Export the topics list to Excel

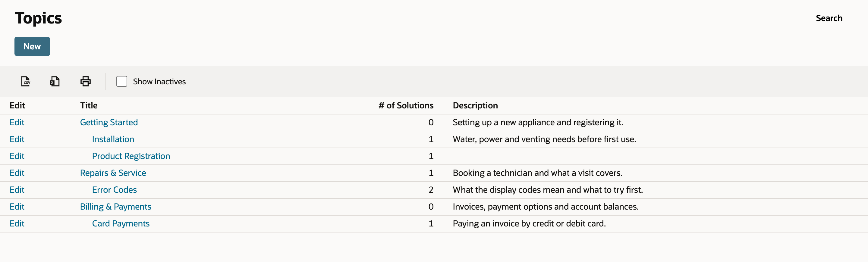pos(55,81)
